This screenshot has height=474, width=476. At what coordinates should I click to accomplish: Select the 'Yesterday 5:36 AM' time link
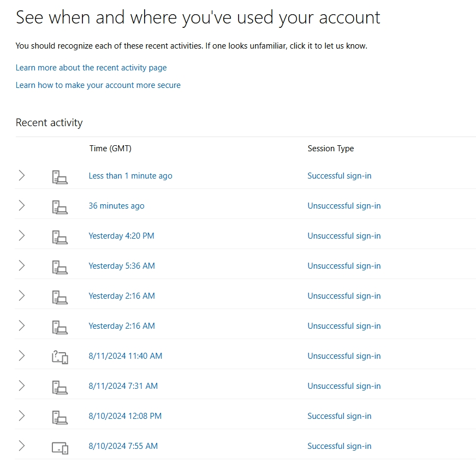tap(121, 266)
